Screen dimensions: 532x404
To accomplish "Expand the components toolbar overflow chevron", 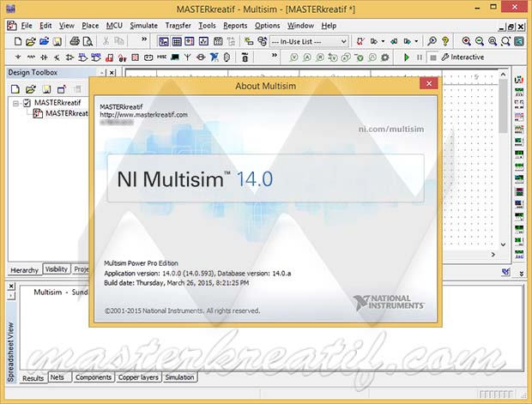I will (274, 55).
